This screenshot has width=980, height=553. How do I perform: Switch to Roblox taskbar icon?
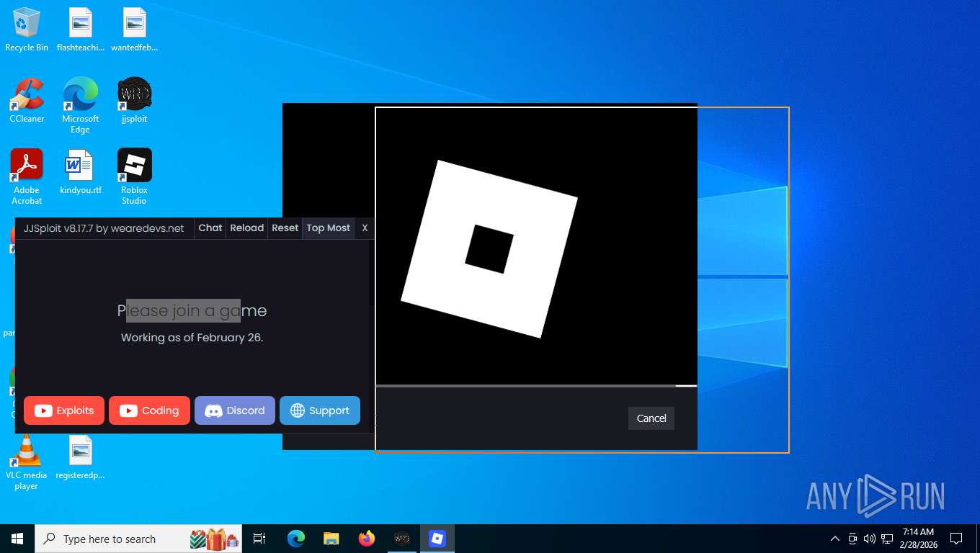tap(437, 539)
